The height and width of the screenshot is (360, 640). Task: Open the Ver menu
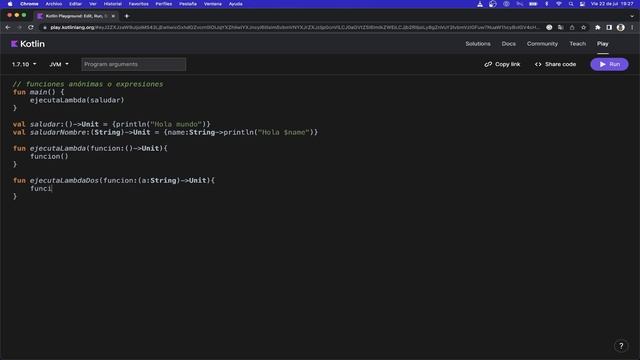[x=93, y=4]
